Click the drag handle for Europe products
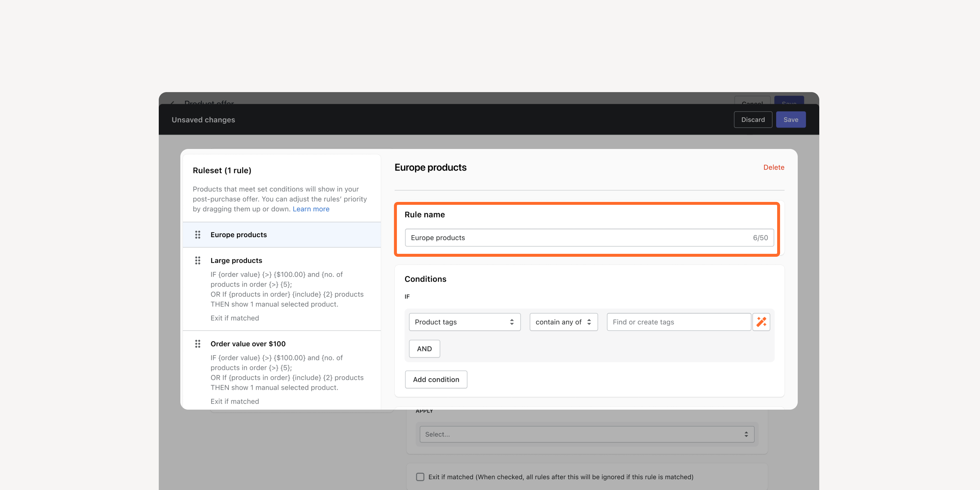 (x=197, y=235)
